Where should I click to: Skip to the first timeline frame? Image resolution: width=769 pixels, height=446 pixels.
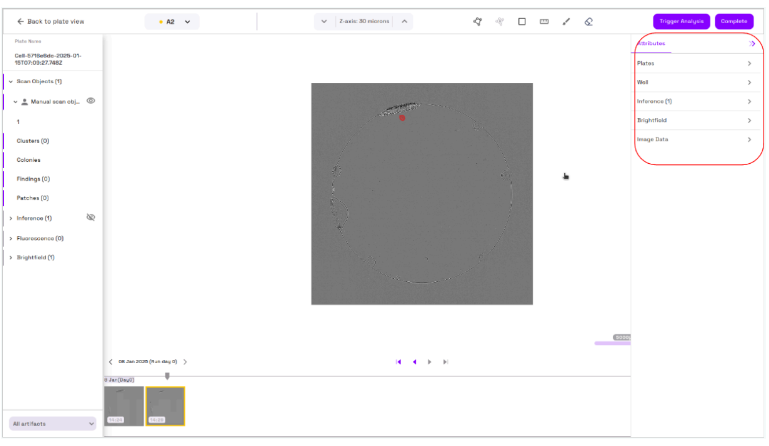click(398, 362)
